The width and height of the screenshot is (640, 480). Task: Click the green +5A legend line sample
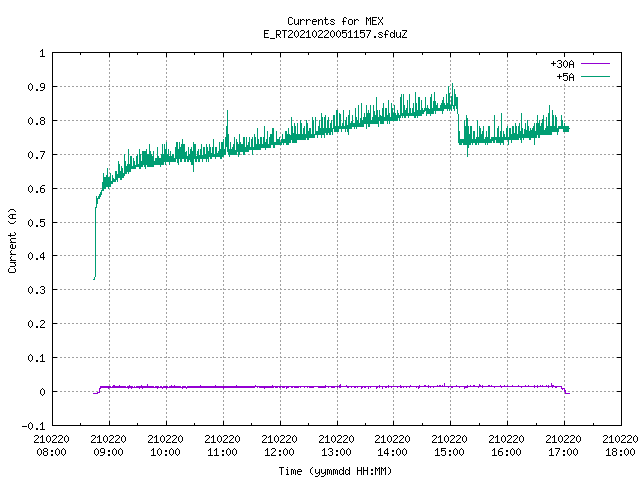[595, 76]
